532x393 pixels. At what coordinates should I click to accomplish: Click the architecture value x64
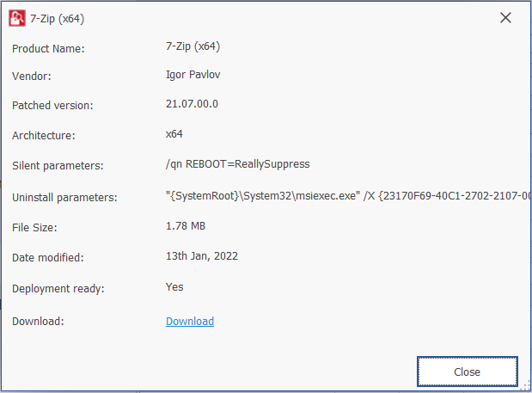pyautogui.click(x=174, y=134)
